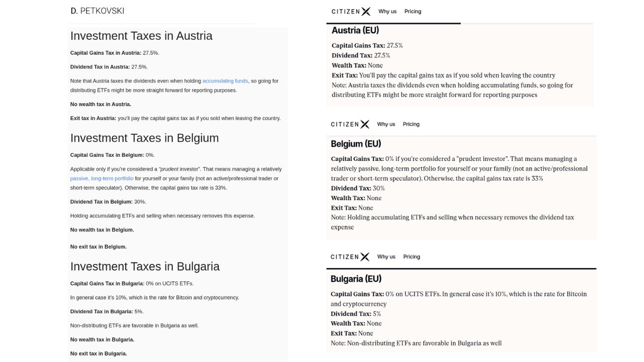Click the CitizenX logo above the Austria section
Image resolution: width=644 pixels, height=362 pixels.
(351, 12)
